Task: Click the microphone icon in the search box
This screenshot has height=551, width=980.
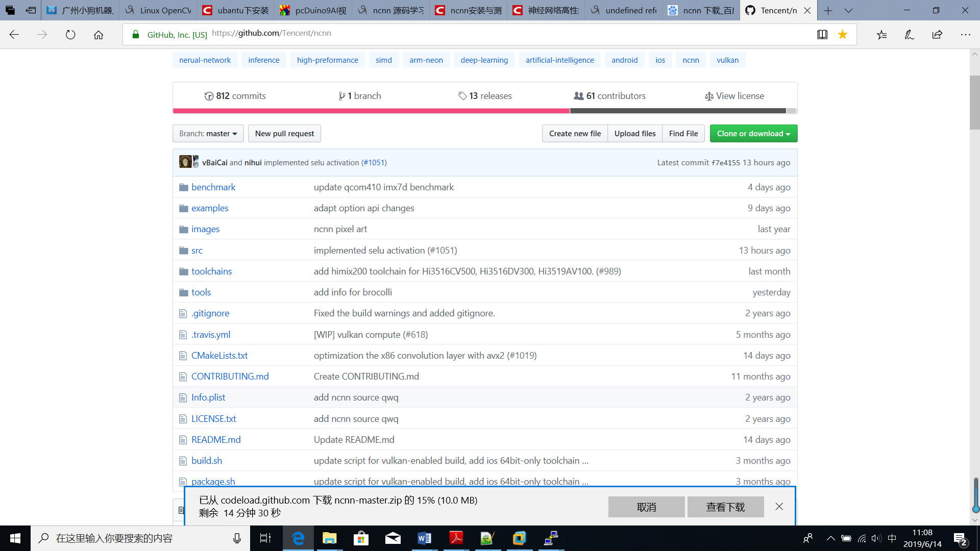Action: coord(236,538)
